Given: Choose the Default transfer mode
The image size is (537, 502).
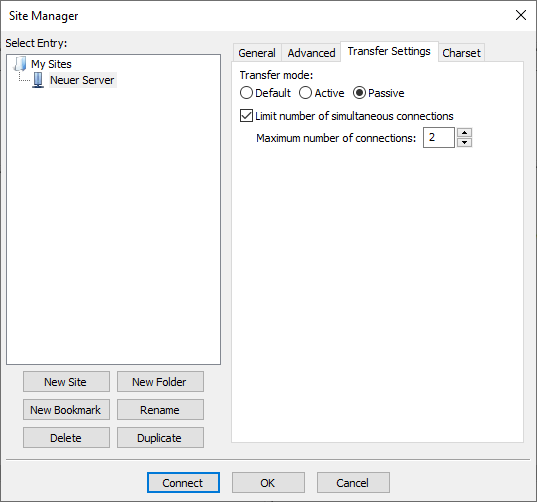Looking at the screenshot, I should click(246, 93).
